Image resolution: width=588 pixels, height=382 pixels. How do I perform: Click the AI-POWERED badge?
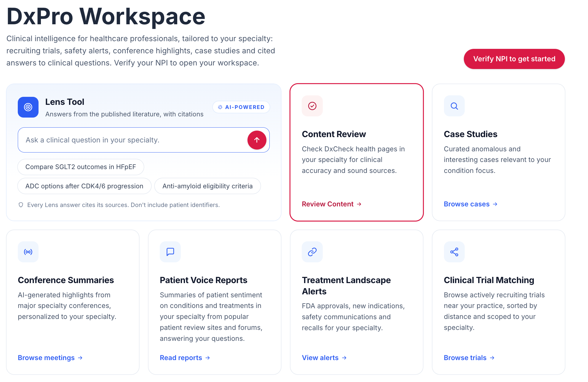[x=241, y=107]
